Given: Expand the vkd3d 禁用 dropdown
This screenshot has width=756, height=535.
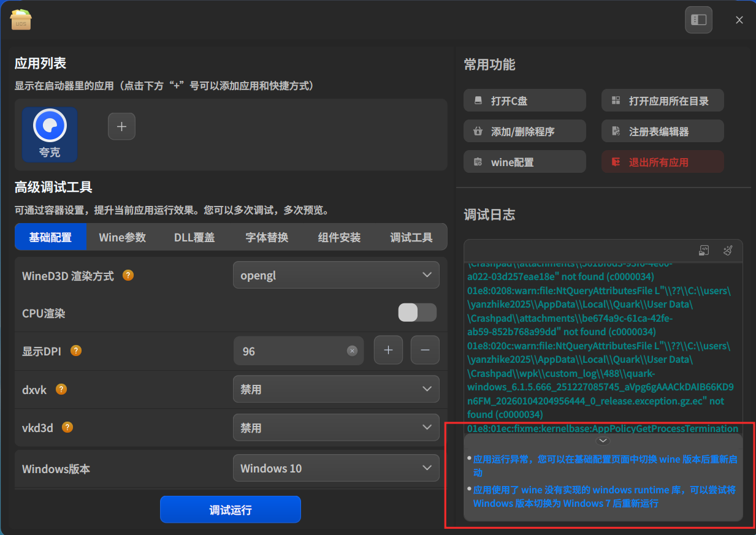Looking at the screenshot, I should click(336, 427).
